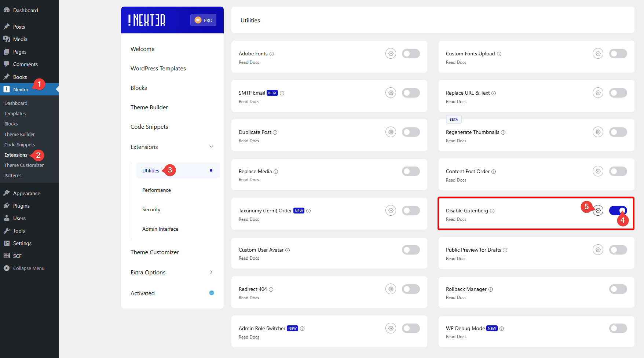Select Performance under Extensions
Viewport: 644px width, 358px height.
(156, 190)
